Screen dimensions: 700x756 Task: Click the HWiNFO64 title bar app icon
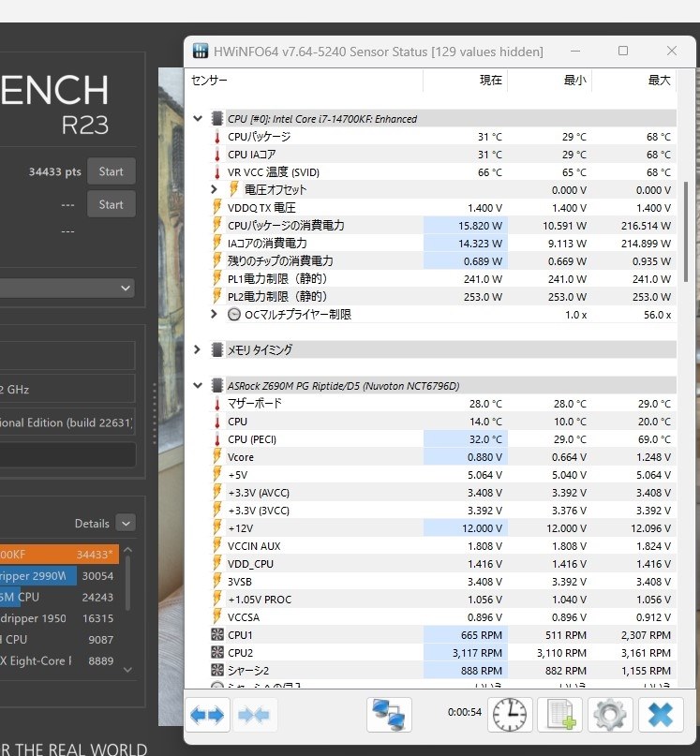click(x=201, y=51)
